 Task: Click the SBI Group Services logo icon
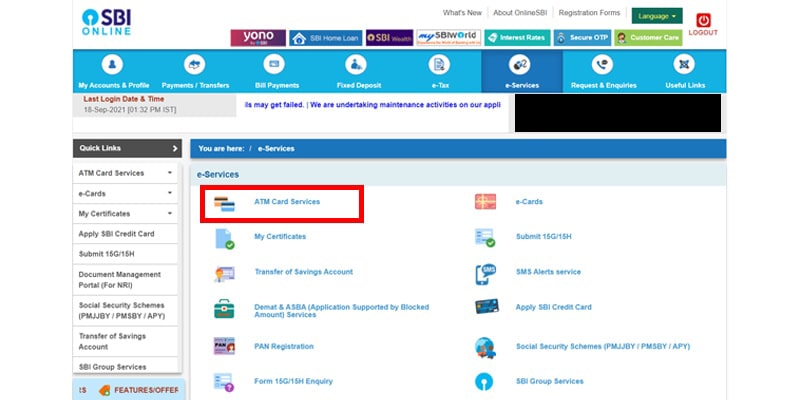pyautogui.click(x=484, y=382)
